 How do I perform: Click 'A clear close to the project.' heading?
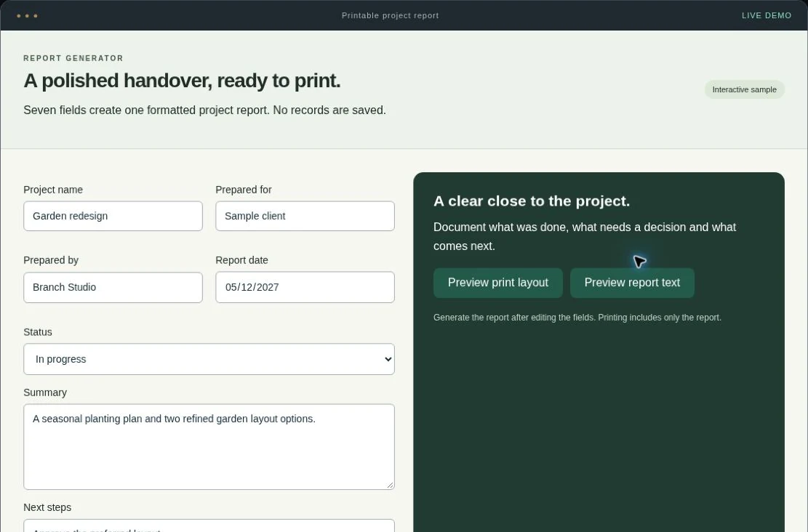tap(532, 201)
